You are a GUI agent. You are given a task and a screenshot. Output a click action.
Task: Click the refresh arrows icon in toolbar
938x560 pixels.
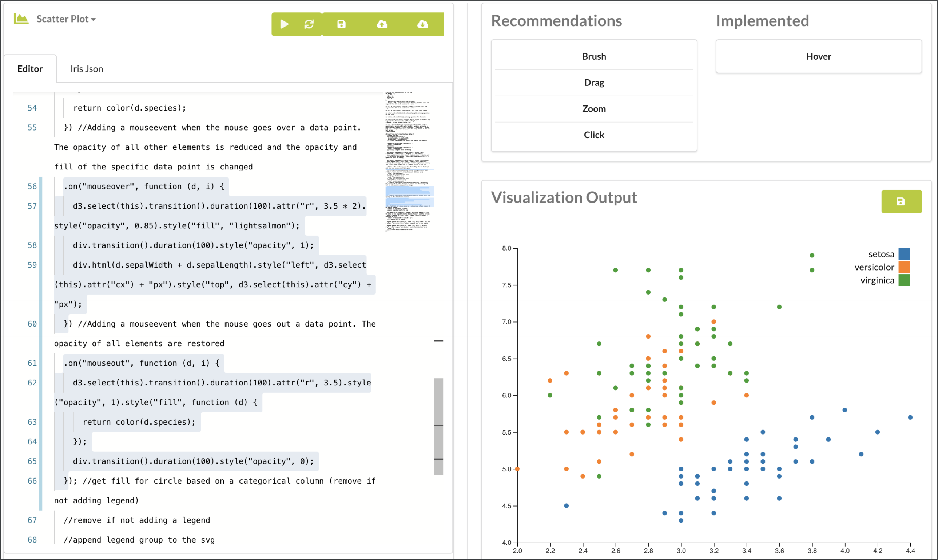click(x=309, y=24)
